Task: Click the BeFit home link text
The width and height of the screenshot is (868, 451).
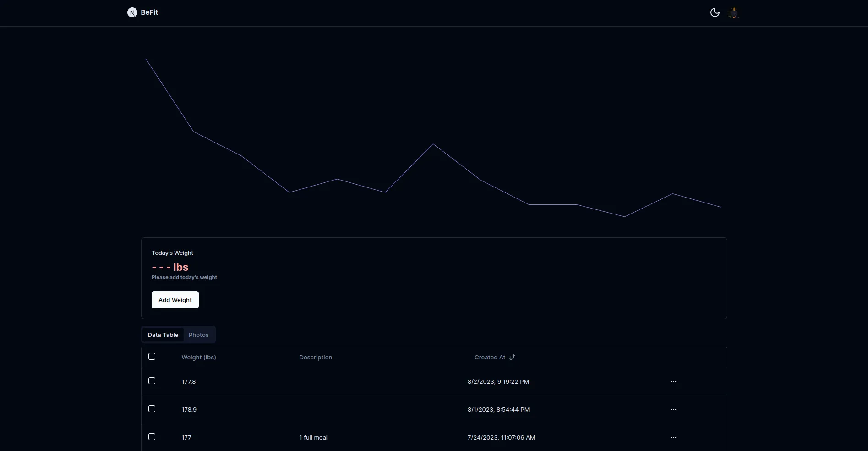Action: click(x=149, y=12)
